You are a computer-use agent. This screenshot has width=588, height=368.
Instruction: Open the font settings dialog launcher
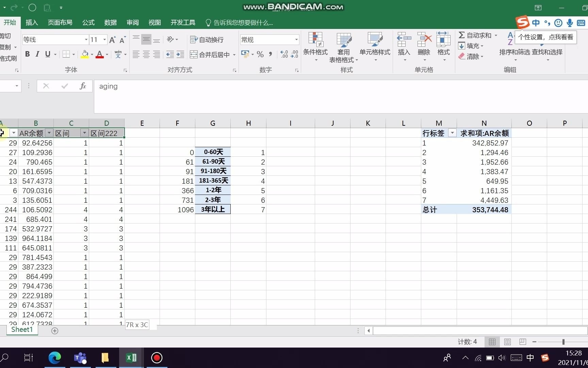pos(125,70)
